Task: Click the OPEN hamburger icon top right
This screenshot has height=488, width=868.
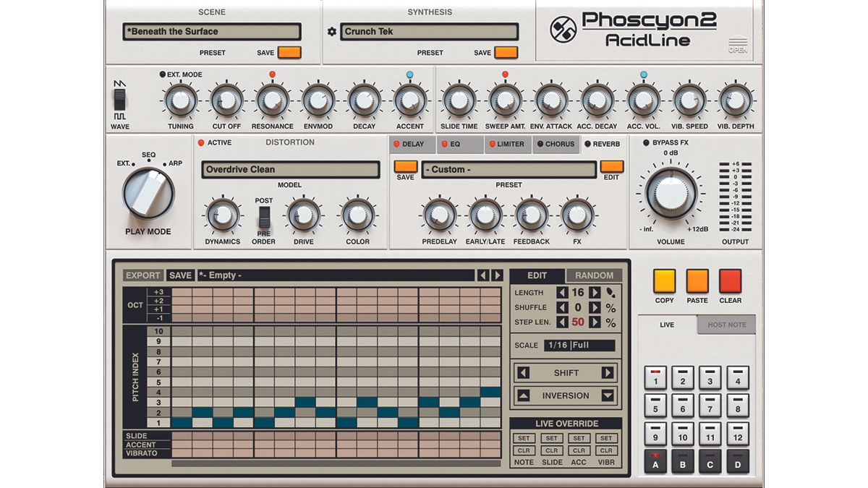Action: (x=738, y=41)
